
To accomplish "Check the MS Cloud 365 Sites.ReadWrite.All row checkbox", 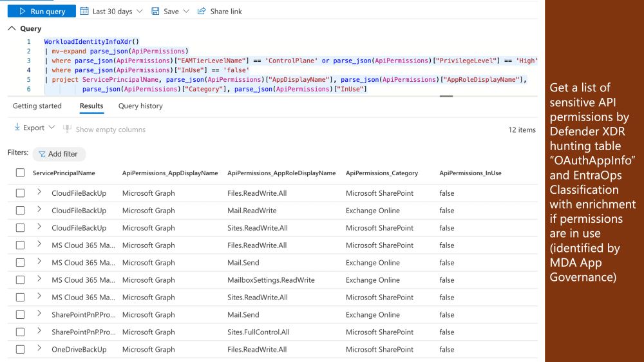I will [20, 297].
